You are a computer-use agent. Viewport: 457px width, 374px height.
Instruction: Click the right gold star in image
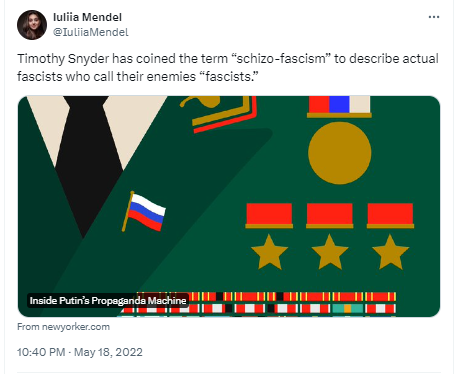tap(390, 252)
